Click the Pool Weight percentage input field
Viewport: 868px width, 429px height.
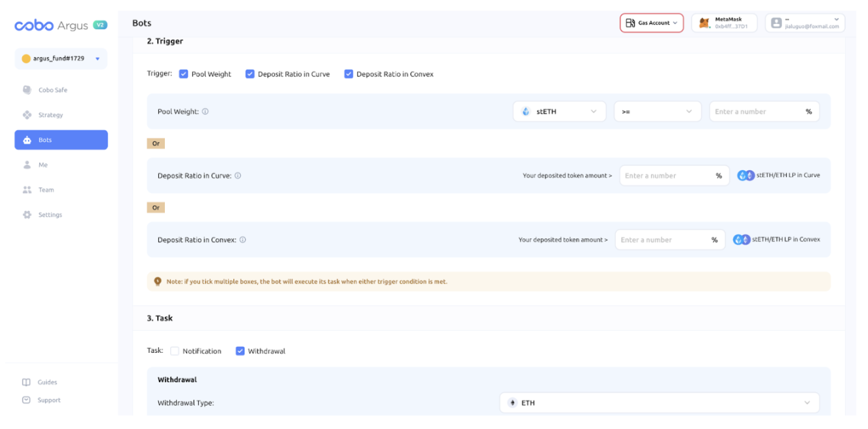point(756,111)
